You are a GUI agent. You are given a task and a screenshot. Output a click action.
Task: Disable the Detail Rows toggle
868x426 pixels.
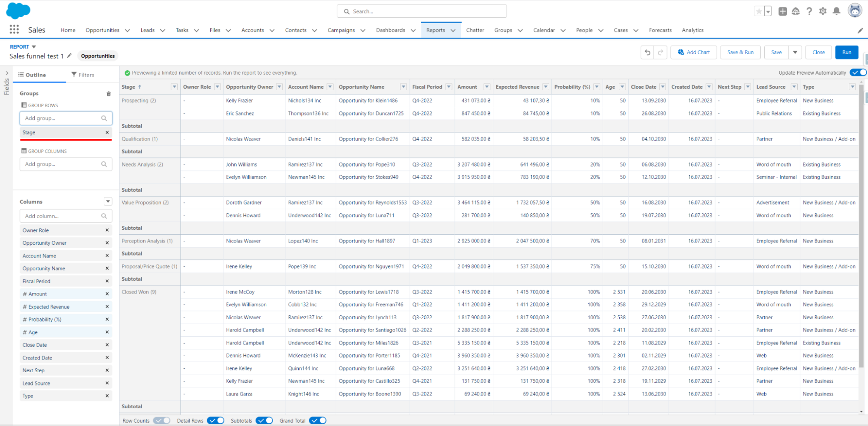(x=216, y=420)
